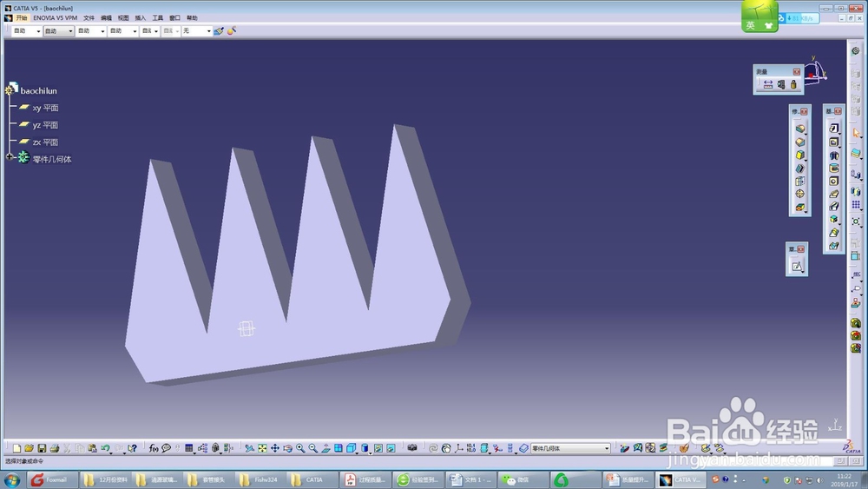Toggle the Shading view mode cylinder
The width and height of the screenshot is (868, 489).
(x=365, y=448)
